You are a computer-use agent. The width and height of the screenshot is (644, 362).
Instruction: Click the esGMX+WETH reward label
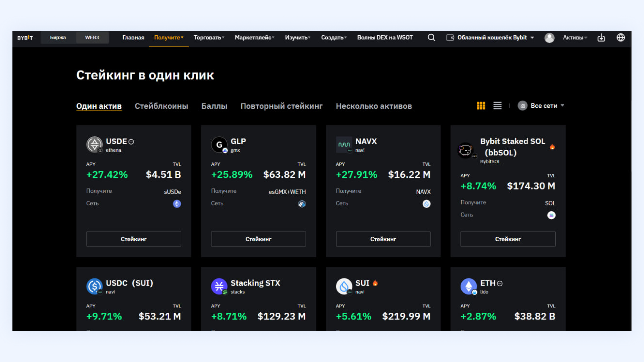coord(287,192)
